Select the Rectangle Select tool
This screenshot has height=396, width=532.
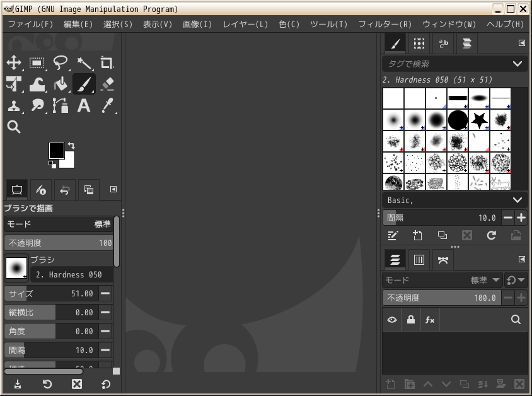pos(37,62)
